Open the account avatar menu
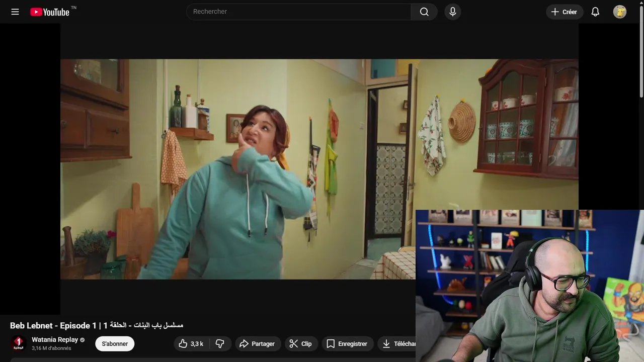 (x=620, y=12)
